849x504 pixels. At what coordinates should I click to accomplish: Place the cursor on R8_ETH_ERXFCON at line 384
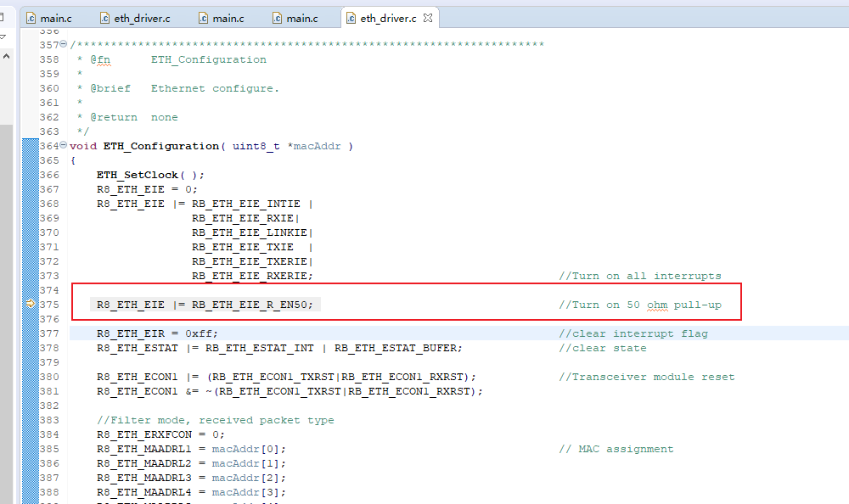[x=144, y=434]
